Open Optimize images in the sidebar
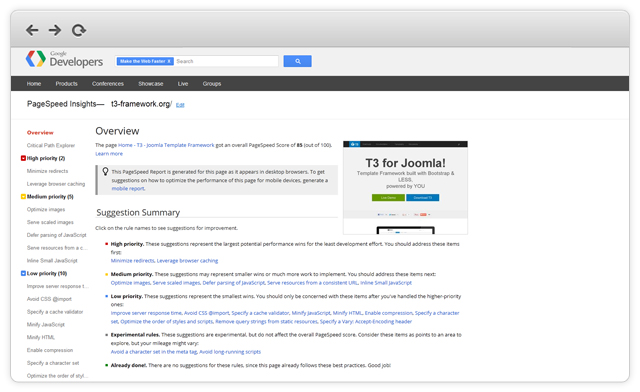 (x=46, y=209)
